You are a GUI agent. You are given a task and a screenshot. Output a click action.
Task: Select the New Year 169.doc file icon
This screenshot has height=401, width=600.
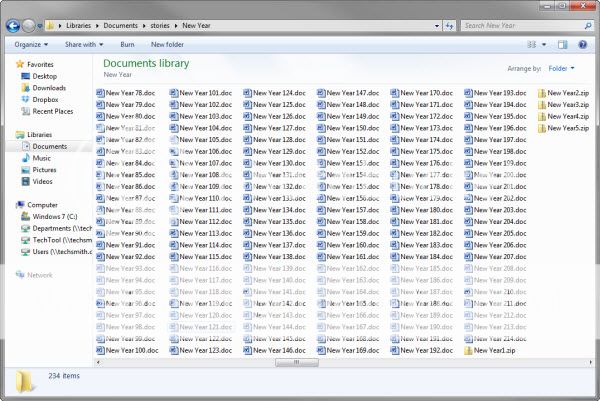pyautogui.click(x=321, y=350)
